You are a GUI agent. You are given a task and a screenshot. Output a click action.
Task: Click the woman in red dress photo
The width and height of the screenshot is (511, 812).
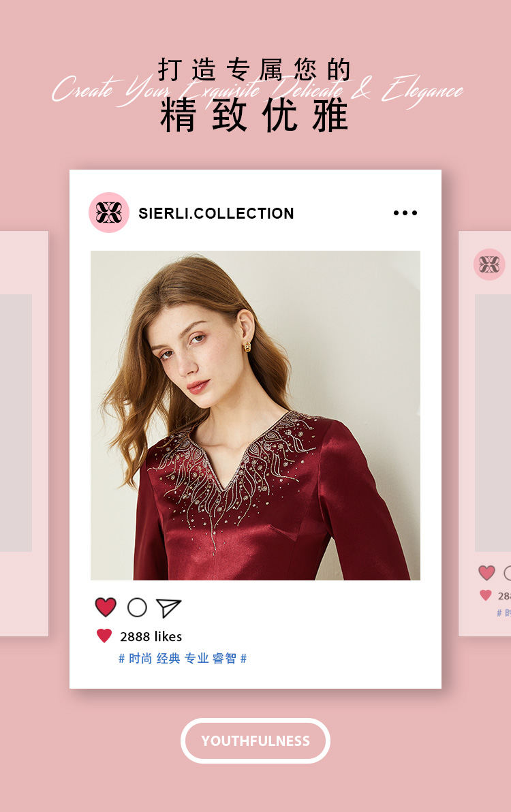pos(255,416)
